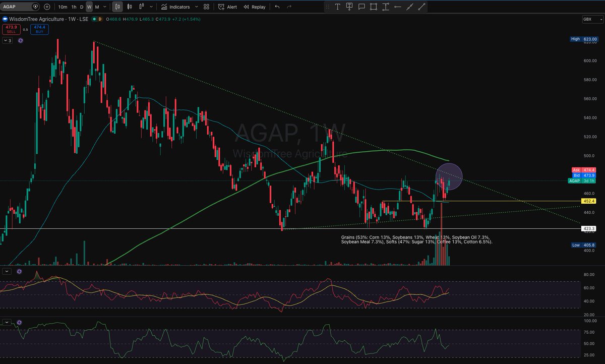Image resolution: width=605 pixels, height=364 pixels.
Task: Click the orange D delayed data badge
Action: click(100, 19)
